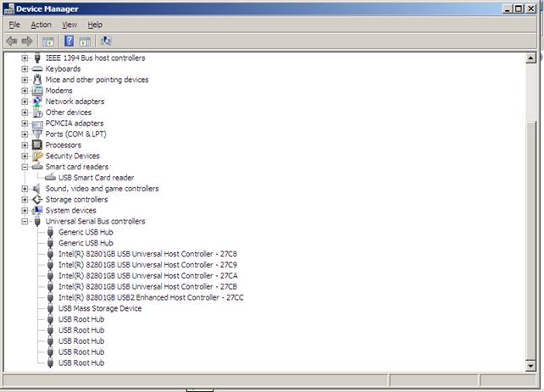This screenshot has width=544, height=392.
Task: Click the Ports (COM & LPT) icon
Action: [37, 134]
